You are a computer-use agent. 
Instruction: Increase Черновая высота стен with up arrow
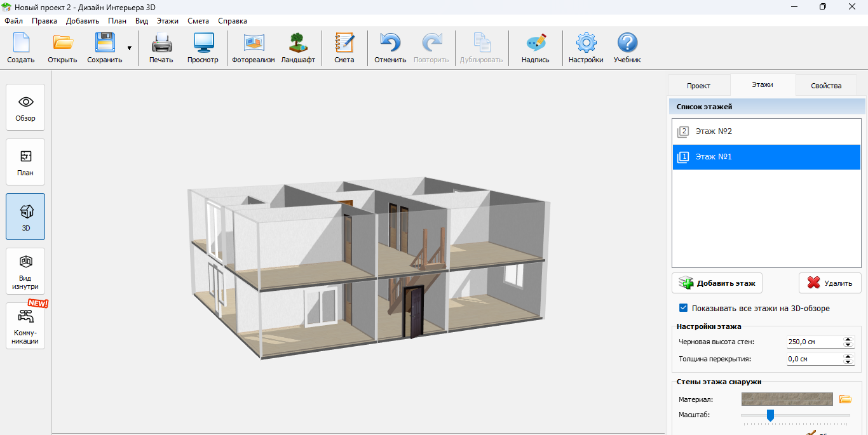pyautogui.click(x=848, y=339)
